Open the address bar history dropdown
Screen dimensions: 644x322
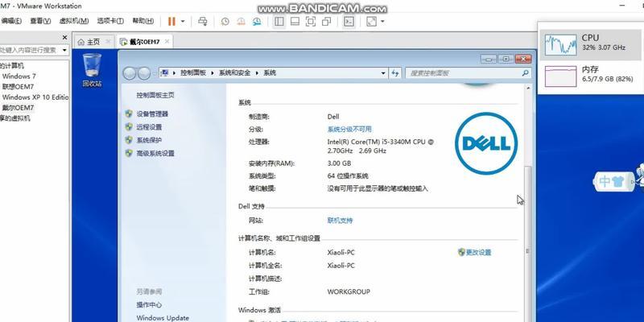(x=383, y=73)
